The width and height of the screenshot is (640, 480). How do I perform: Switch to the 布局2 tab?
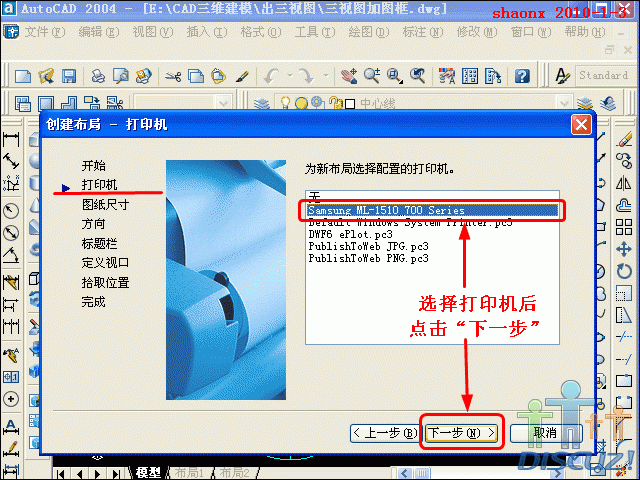point(234,473)
